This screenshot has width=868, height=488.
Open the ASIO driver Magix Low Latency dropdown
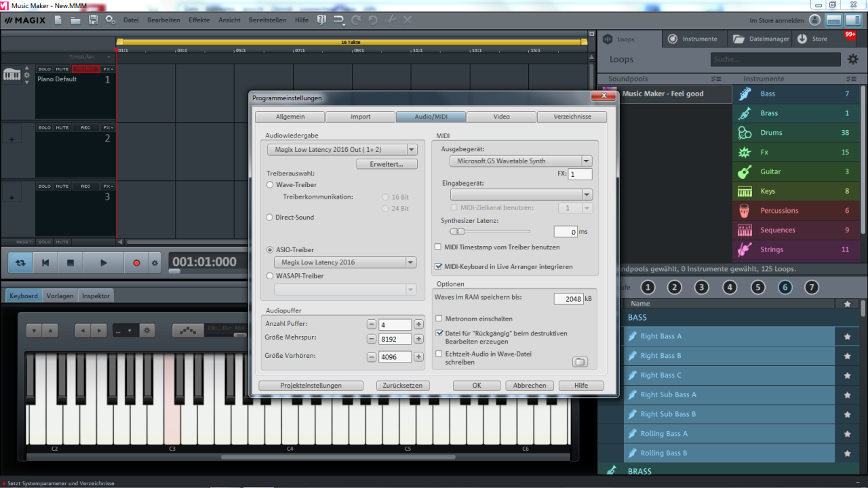pyautogui.click(x=345, y=262)
